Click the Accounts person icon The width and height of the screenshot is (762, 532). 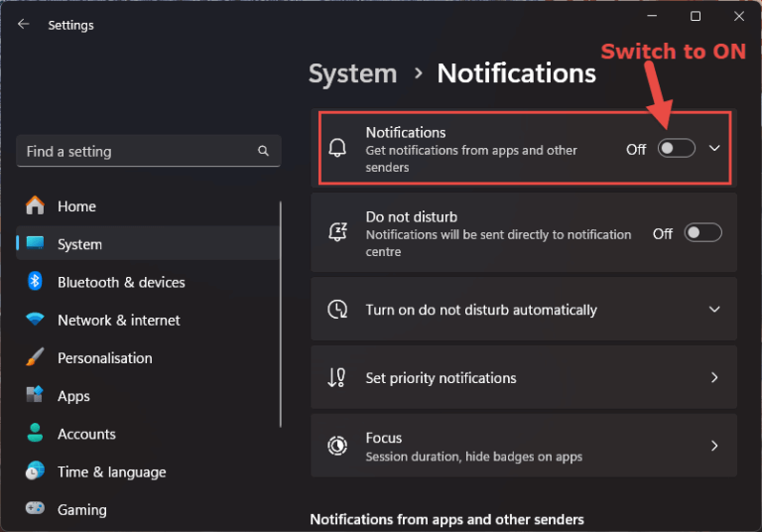[x=35, y=433]
